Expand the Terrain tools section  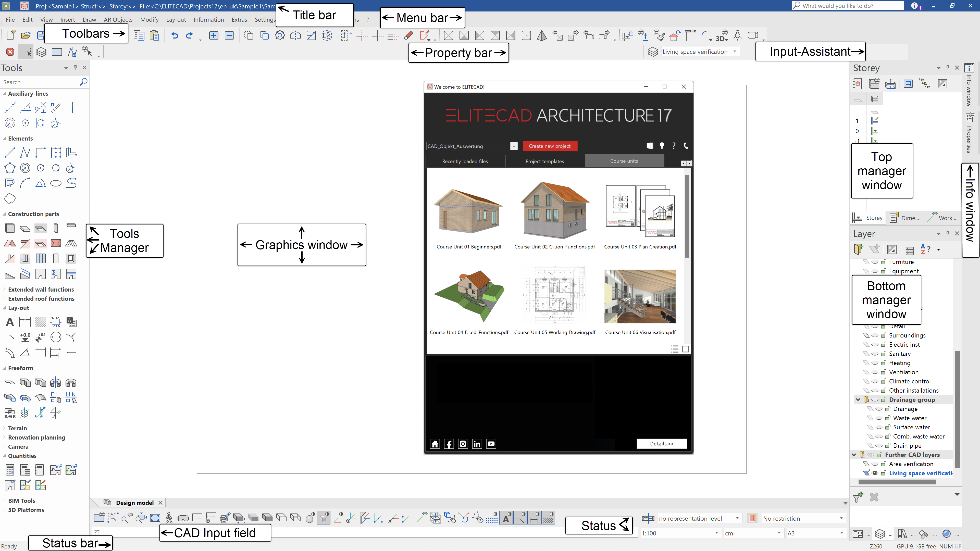(x=4, y=428)
